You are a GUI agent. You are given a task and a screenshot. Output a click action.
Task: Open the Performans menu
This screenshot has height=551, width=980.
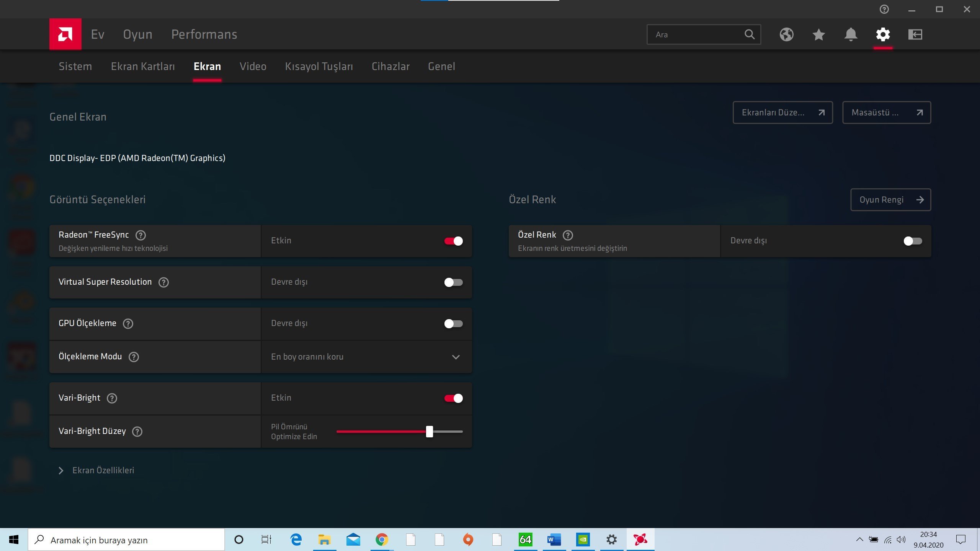tap(204, 34)
